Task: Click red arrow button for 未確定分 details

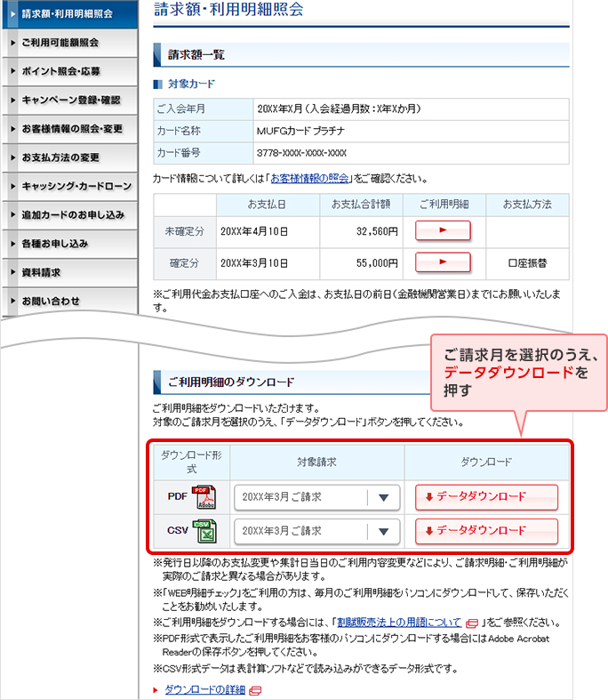Action: (442, 231)
